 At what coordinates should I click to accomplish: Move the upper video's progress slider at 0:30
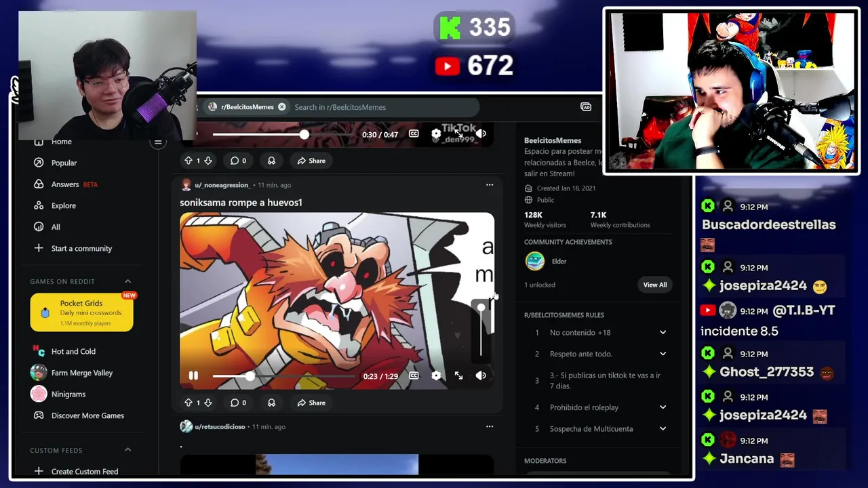304,134
